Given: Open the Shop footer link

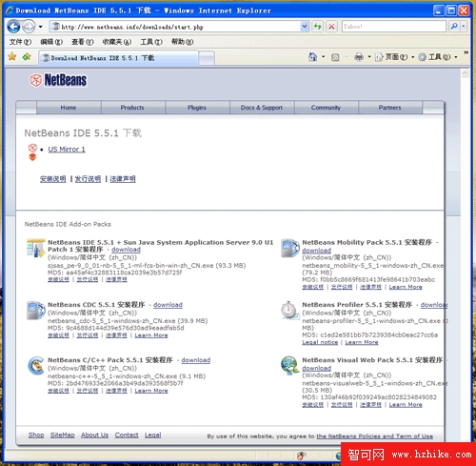Looking at the screenshot, I should pyautogui.click(x=36, y=436).
